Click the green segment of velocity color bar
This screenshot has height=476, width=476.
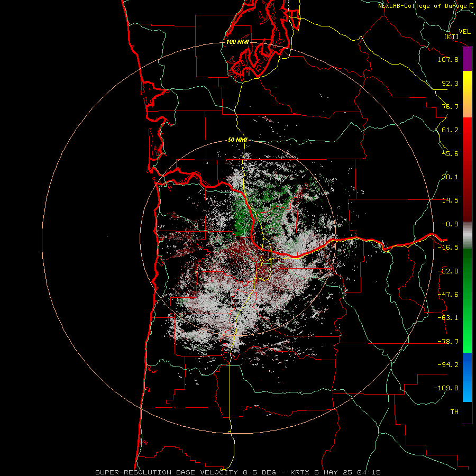[467, 300]
